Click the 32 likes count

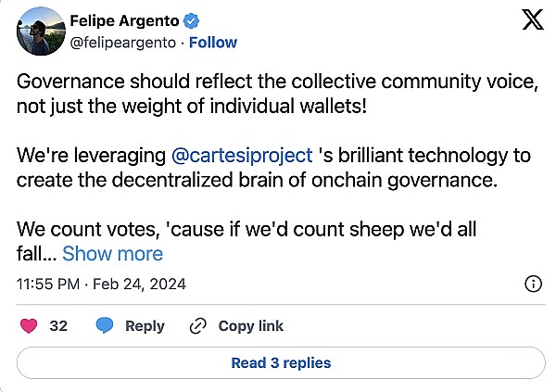tap(58, 325)
